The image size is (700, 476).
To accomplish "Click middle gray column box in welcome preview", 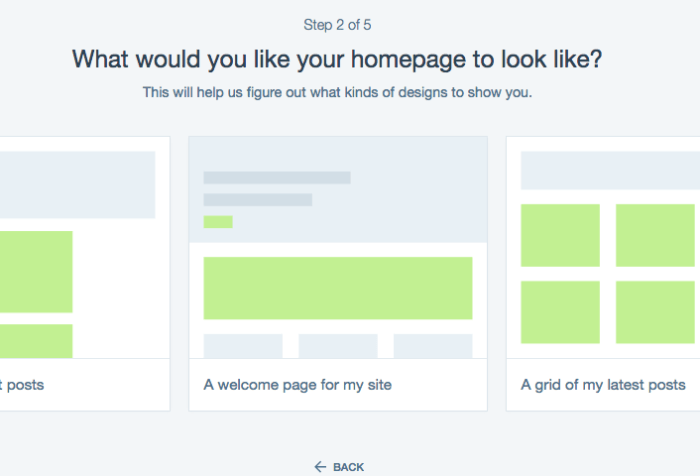I will pyautogui.click(x=338, y=346).
